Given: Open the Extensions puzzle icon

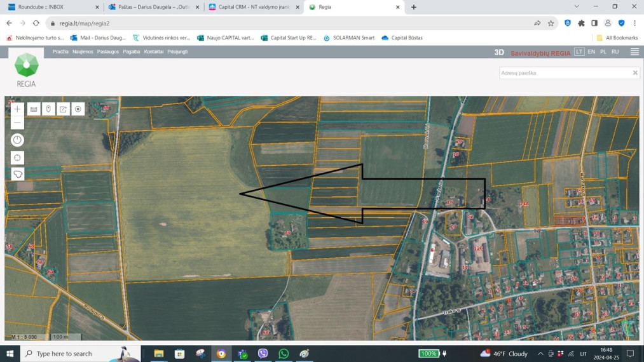Looking at the screenshot, I should pos(581,23).
